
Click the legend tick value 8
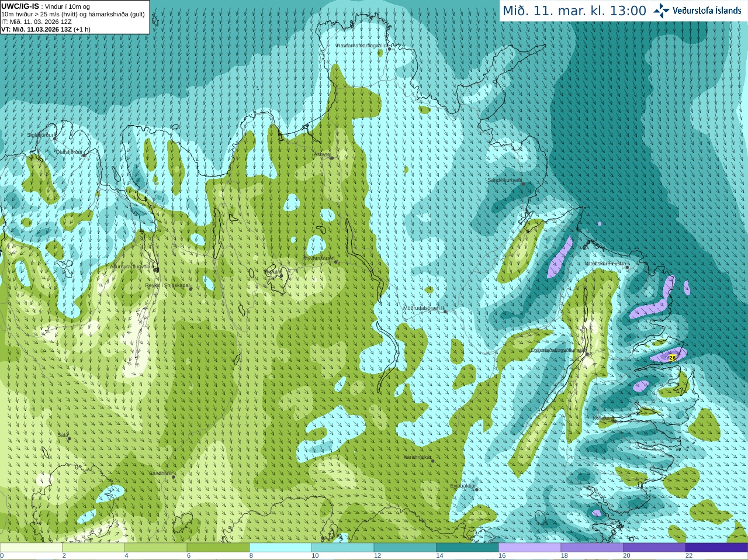click(251, 556)
